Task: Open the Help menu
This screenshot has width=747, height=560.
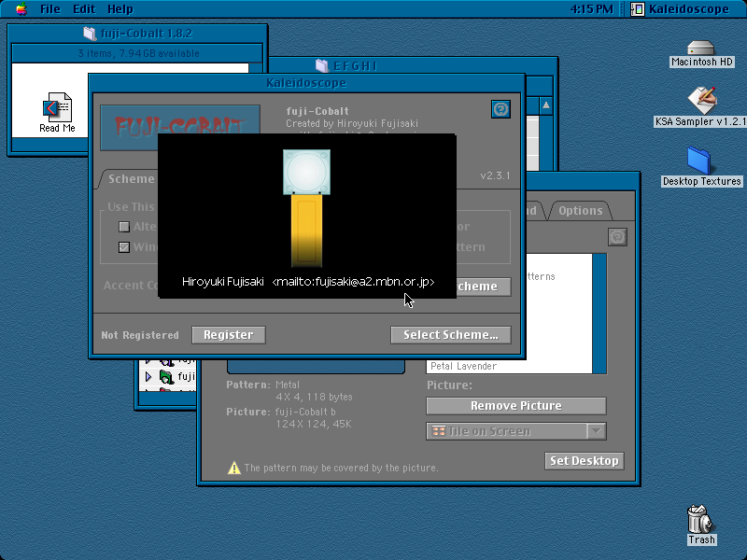Action: tap(120, 9)
